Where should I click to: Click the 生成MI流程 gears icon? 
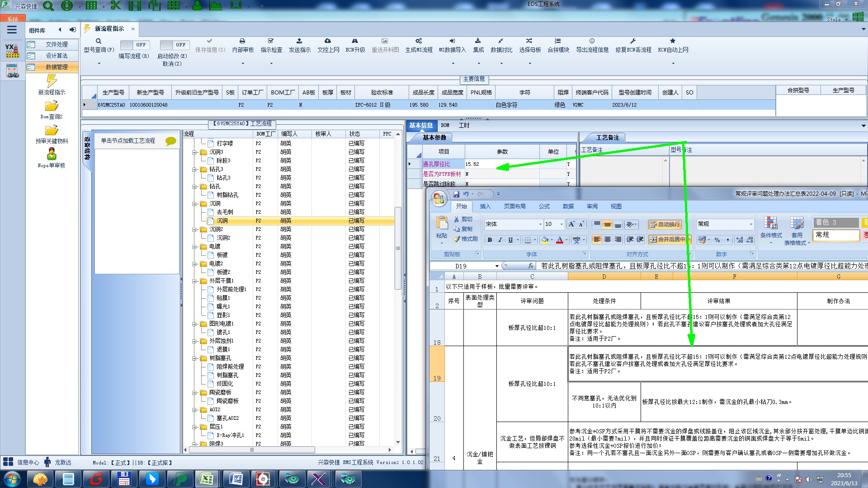click(x=419, y=41)
